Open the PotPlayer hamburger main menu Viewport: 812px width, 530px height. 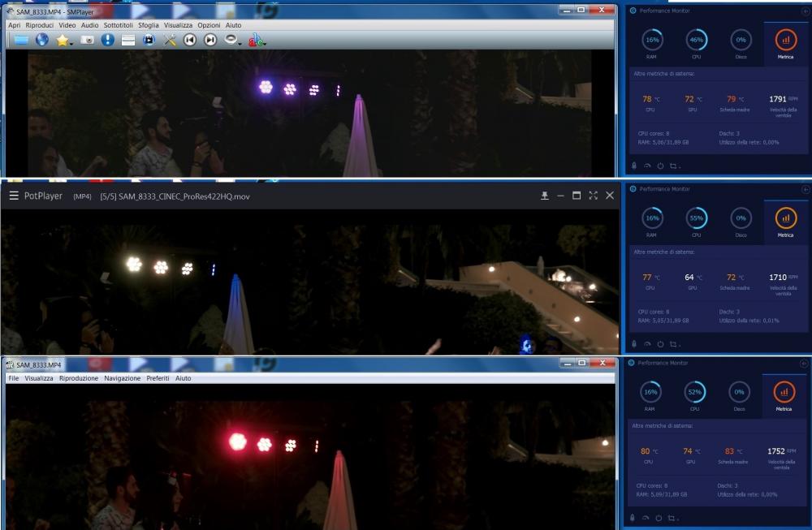tap(14, 196)
